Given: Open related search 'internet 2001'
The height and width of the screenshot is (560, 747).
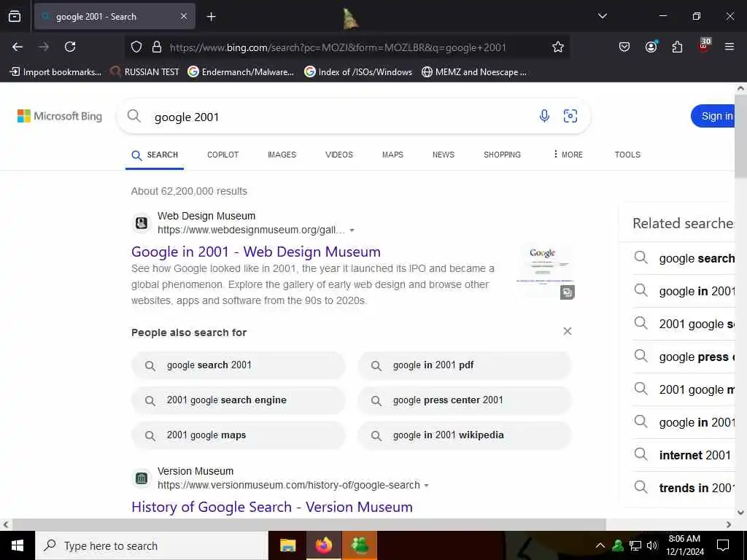Looking at the screenshot, I should pyautogui.click(x=684, y=455).
